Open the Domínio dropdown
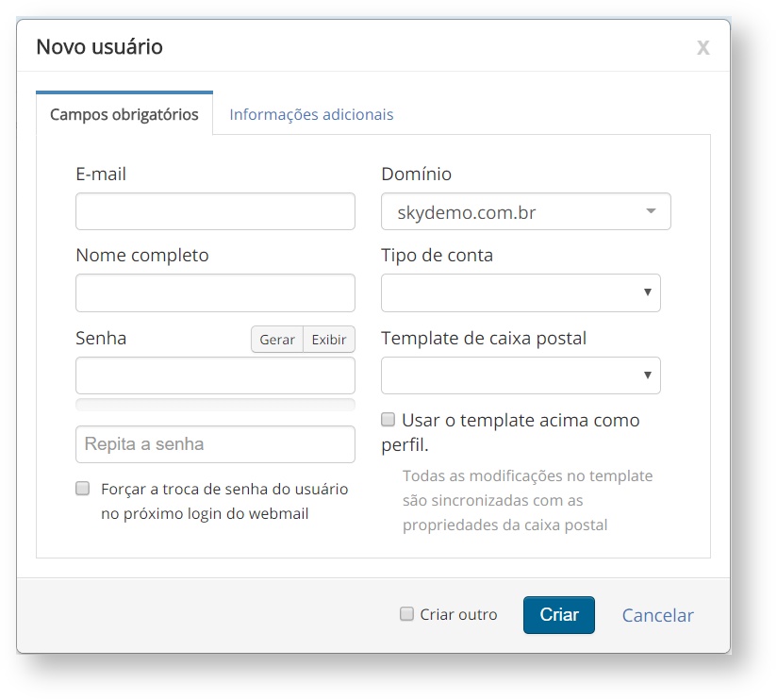This screenshot has height=700, width=777. click(x=525, y=212)
